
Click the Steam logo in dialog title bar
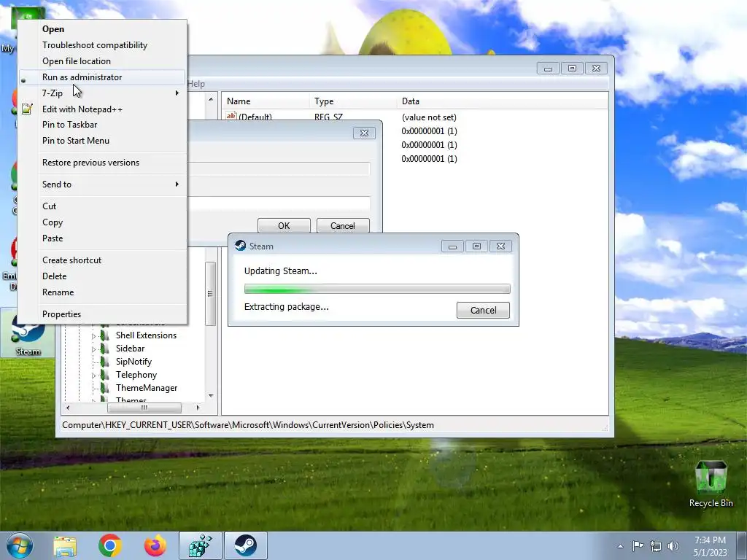241,246
